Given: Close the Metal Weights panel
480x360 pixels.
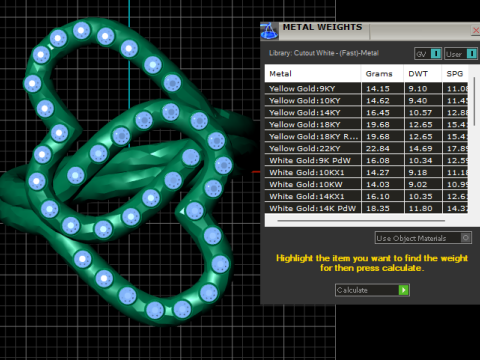Looking at the screenshot, I should point(476,30).
